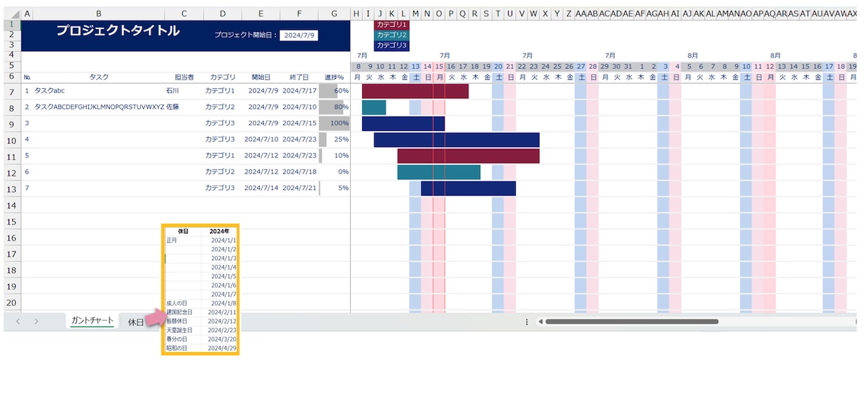
Task: Click the プロジェクト開始日 label
Action: click(245, 35)
